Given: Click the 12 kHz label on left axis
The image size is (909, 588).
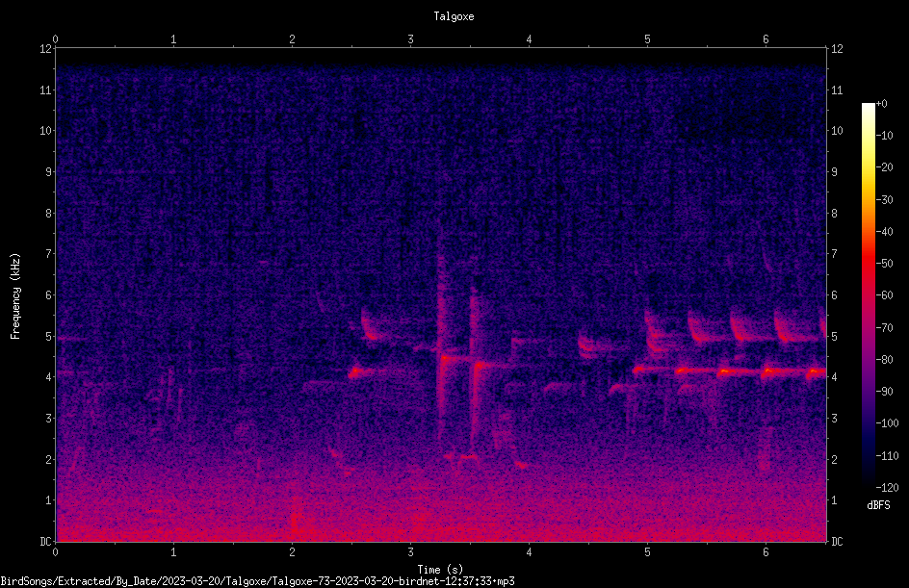Looking at the screenshot, I should [x=46, y=49].
